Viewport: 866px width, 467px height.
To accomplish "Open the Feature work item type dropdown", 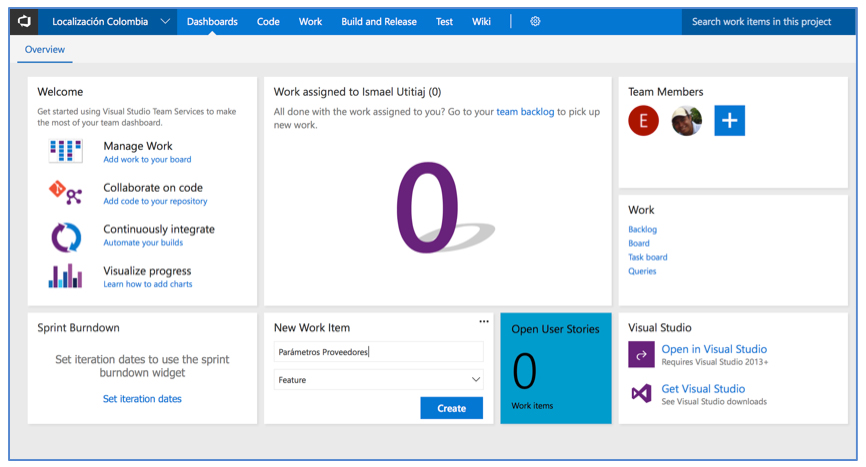I will coord(379,380).
